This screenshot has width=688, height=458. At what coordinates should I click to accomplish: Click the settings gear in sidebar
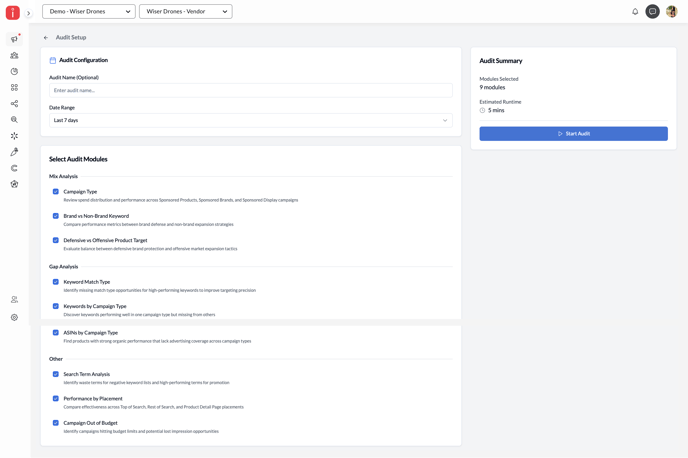(14, 317)
